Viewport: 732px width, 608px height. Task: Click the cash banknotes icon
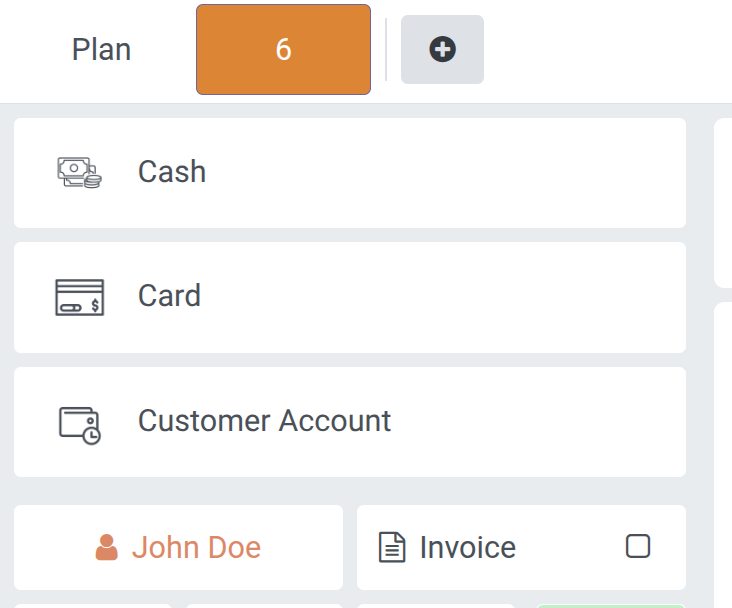pyautogui.click(x=79, y=172)
